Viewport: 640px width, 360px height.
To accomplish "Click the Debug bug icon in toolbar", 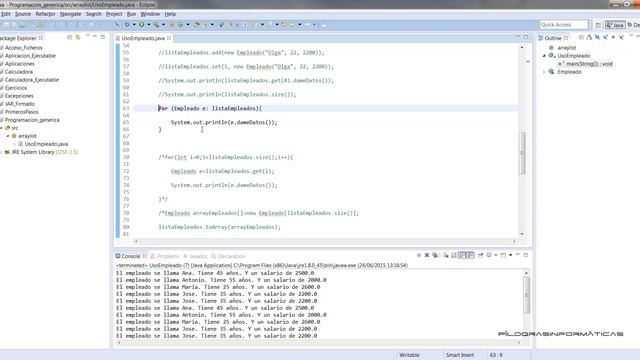I will (x=127, y=24).
